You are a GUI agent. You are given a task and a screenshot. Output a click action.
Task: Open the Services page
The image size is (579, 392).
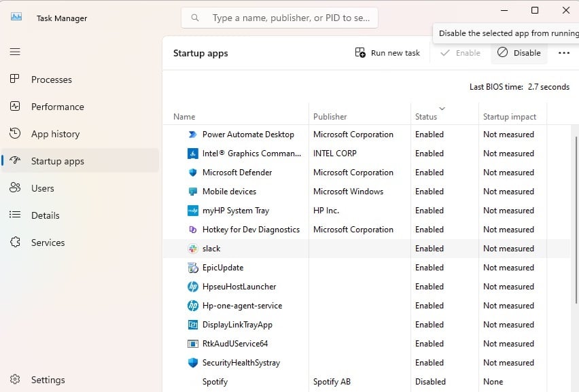[x=80, y=243]
